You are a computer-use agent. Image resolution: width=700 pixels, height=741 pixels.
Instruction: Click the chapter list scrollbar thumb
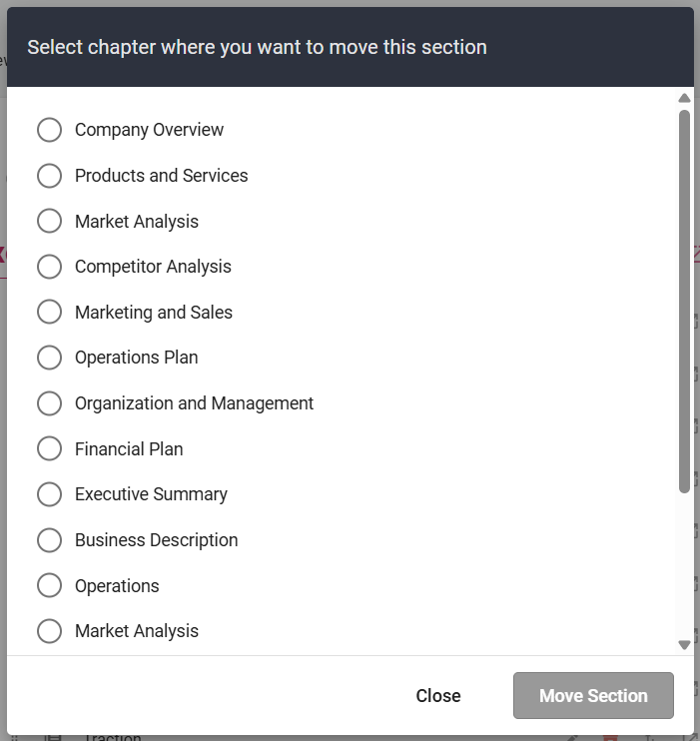pyautogui.click(x=684, y=300)
